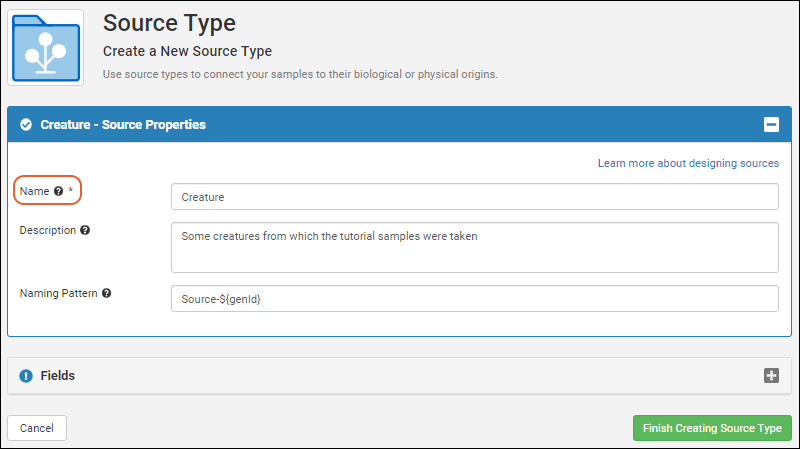Collapse the Source Properties panel with minus icon

click(771, 124)
